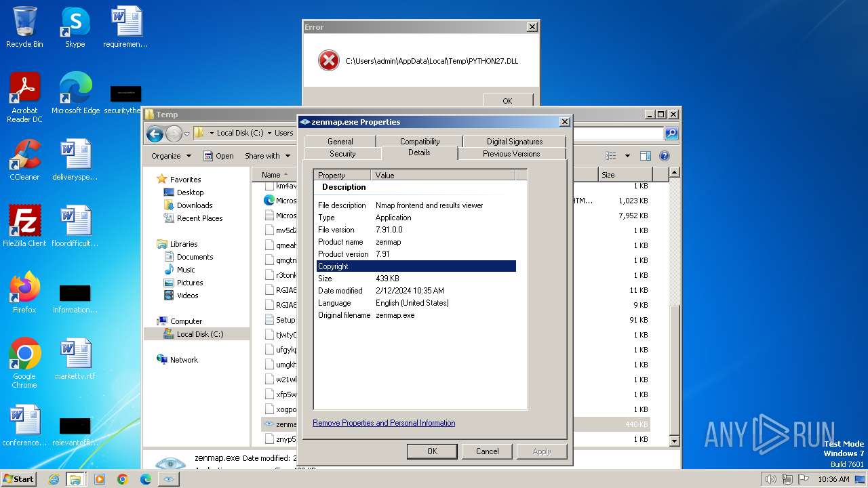The image size is (868, 488).
Task: Click Cancel in Properties dialog
Action: tap(487, 451)
